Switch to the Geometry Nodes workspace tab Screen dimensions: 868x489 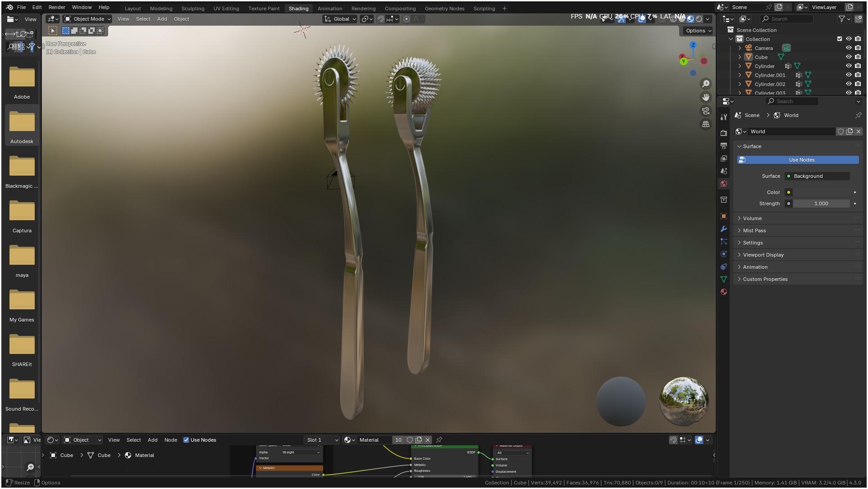(444, 9)
